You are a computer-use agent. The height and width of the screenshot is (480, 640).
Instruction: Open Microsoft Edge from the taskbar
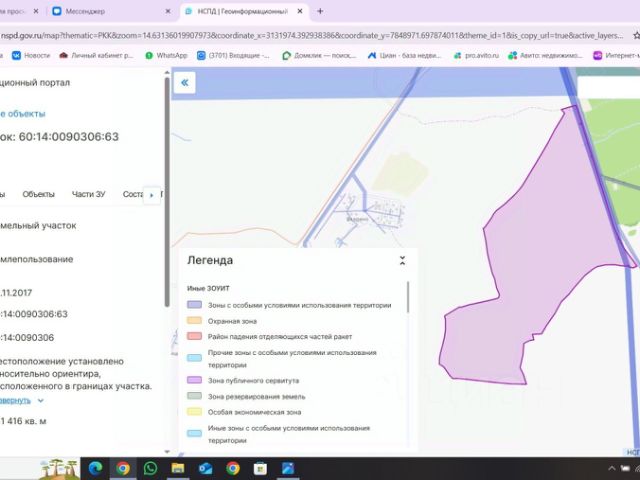click(95, 468)
